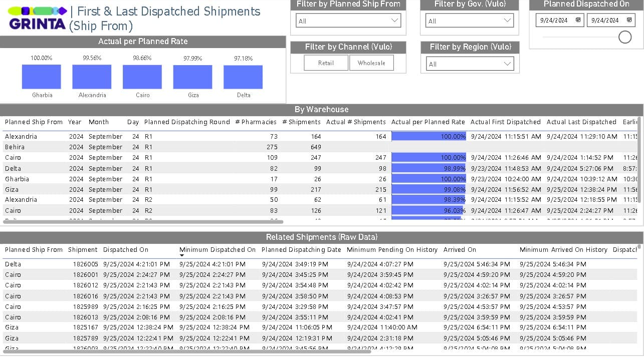Click shipment number 1826001
Viewport: 644px width, 358px height.
tap(86, 274)
